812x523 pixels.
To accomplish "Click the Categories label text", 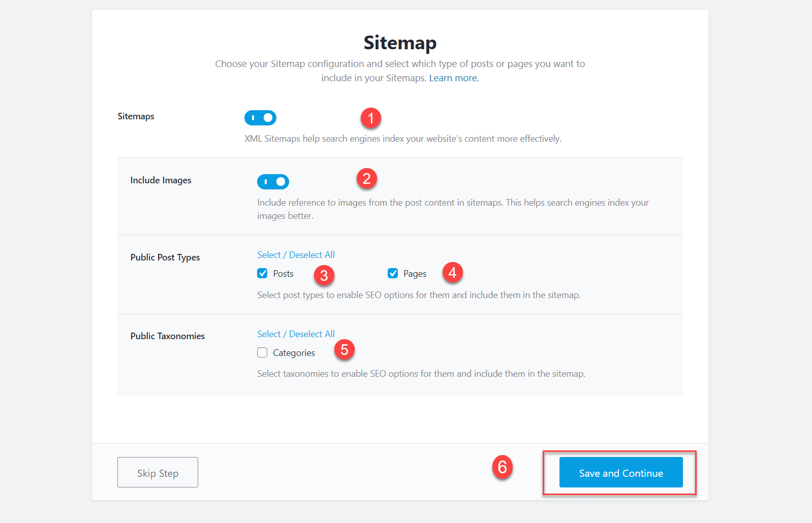I will coord(294,353).
